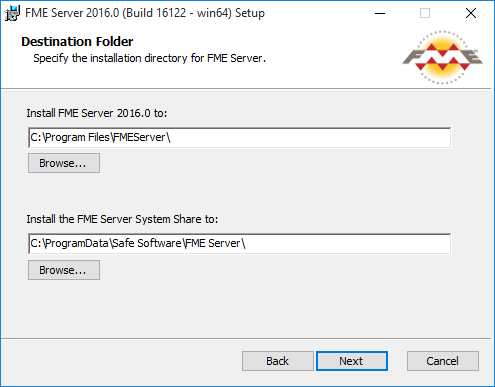Viewport: 495px width, 387px height.
Task: Click the window title text 'FME Server 2016.0 Setup'
Action: (145, 13)
